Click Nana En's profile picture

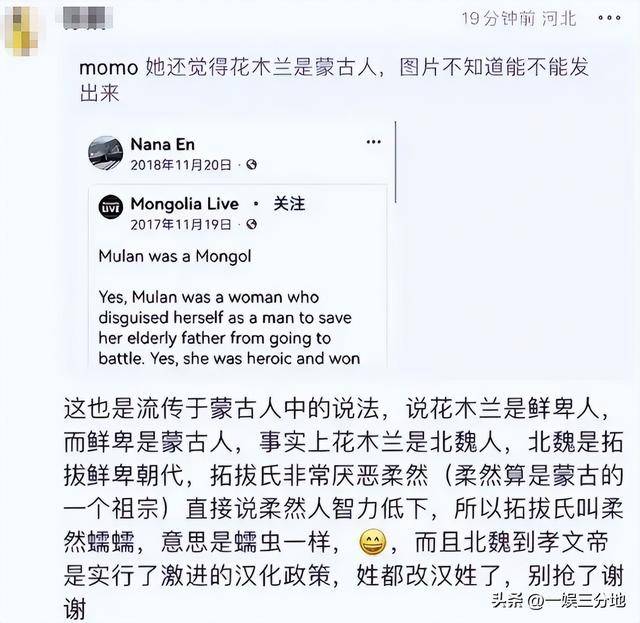click(105, 153)
